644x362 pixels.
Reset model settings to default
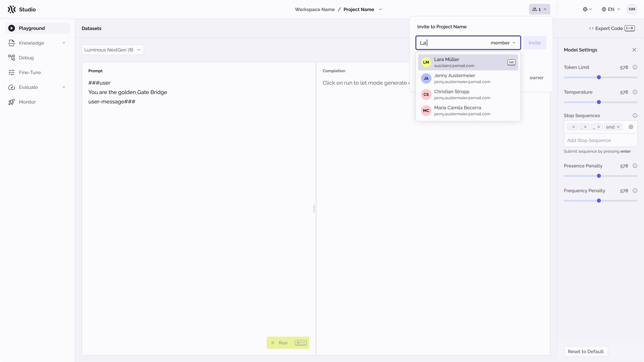pyautogui.click(x=585, y=351)
